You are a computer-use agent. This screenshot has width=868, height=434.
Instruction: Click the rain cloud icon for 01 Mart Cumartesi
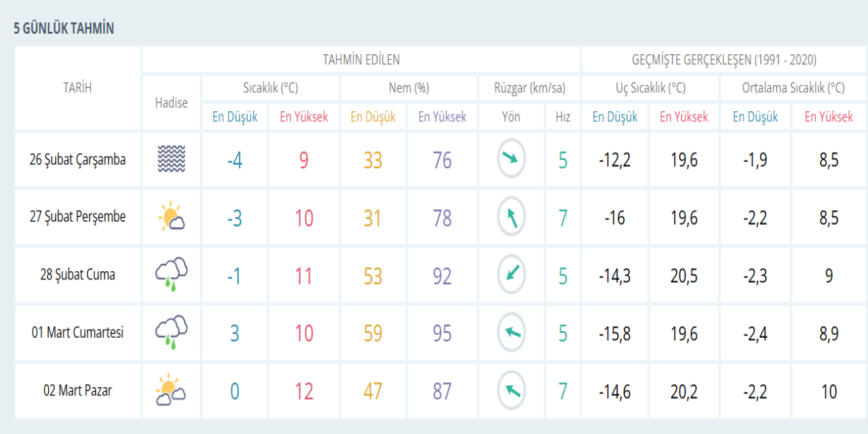click(x=171, y=333)
